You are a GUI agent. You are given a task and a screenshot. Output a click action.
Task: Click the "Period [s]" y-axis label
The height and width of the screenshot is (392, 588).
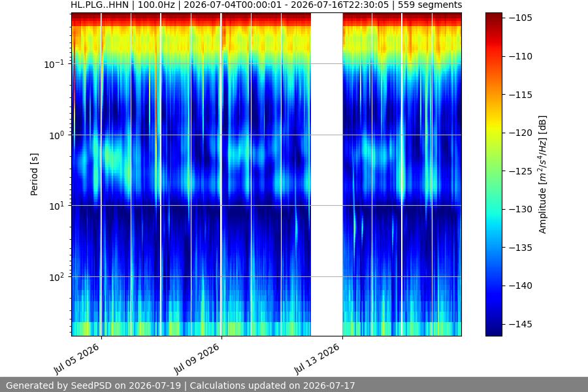tap(34, 174)
